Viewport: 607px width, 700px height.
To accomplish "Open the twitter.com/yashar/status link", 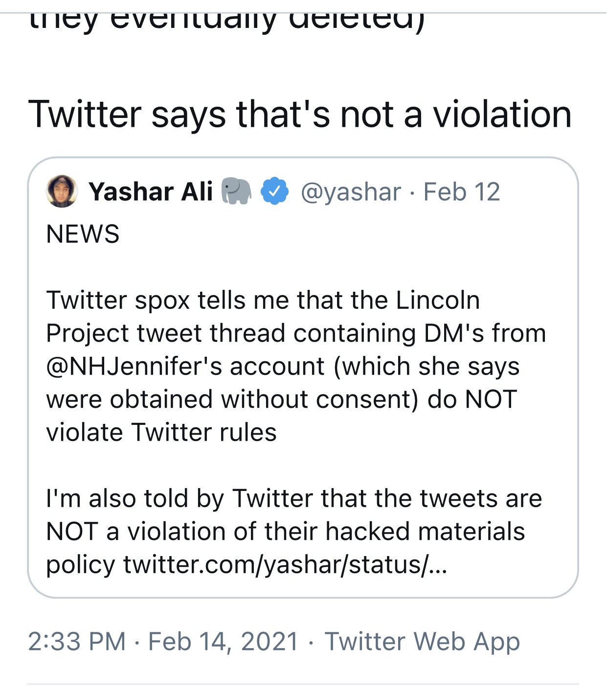I will [x=285, y=564].
